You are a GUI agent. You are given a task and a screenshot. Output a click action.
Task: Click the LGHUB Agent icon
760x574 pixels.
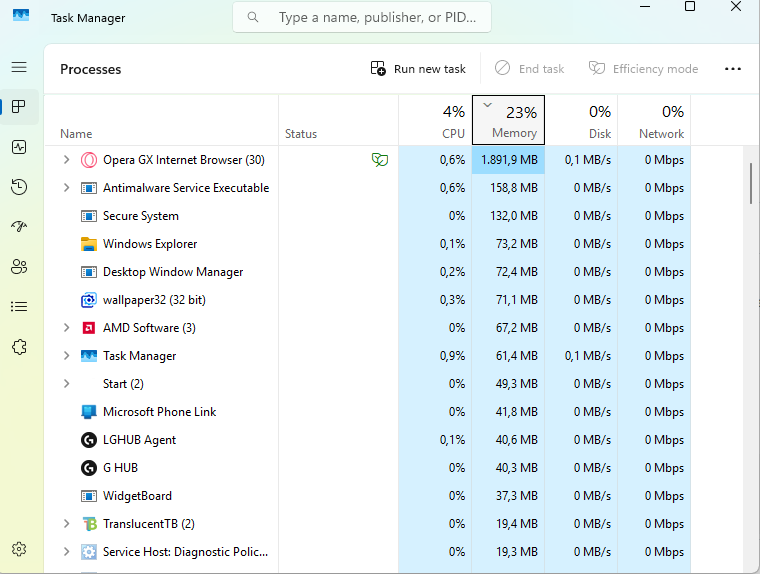89,440
